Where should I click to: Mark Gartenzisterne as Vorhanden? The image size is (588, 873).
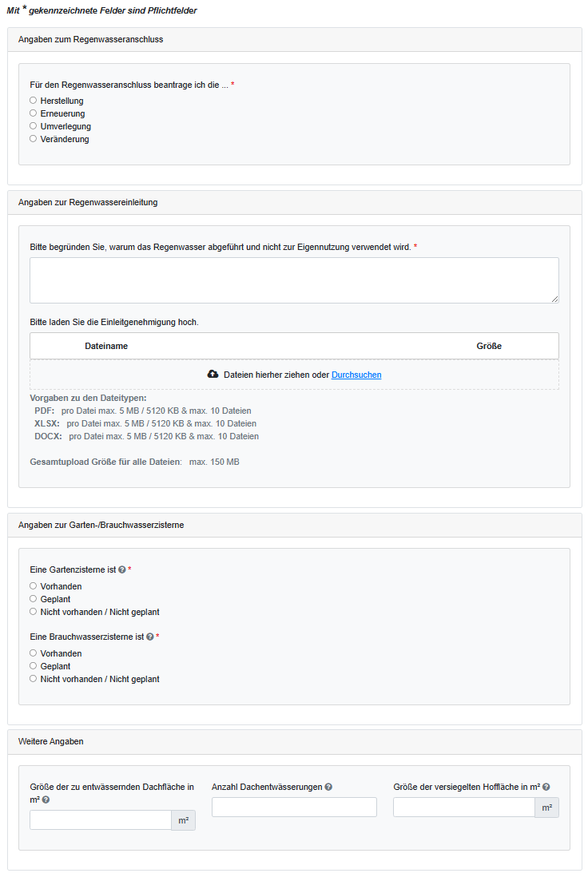(34, 586)
